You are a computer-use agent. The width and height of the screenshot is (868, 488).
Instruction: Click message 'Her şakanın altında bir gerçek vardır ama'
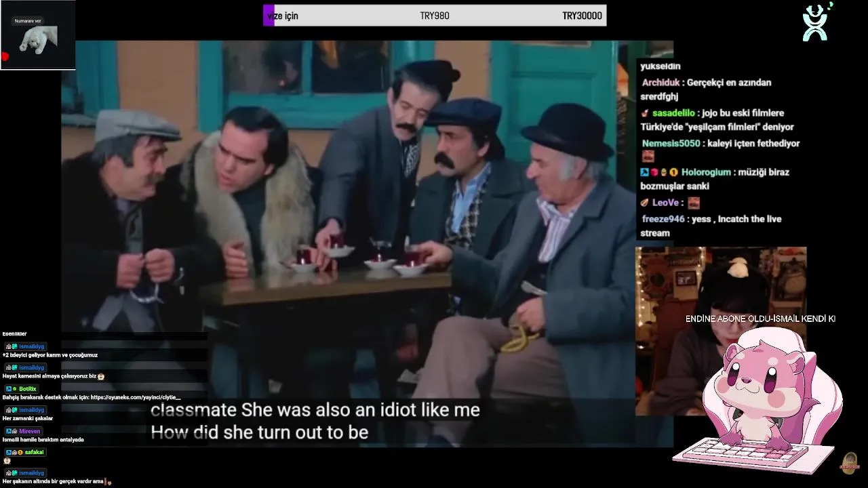point(54,482)
